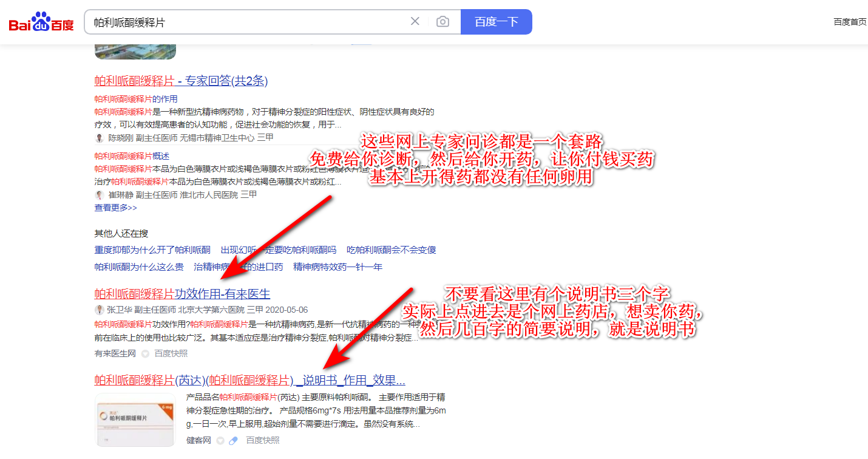This screenshot has height=459, width=868.
Task: Open image search via the camera icon
Action: tap(443, 22)
